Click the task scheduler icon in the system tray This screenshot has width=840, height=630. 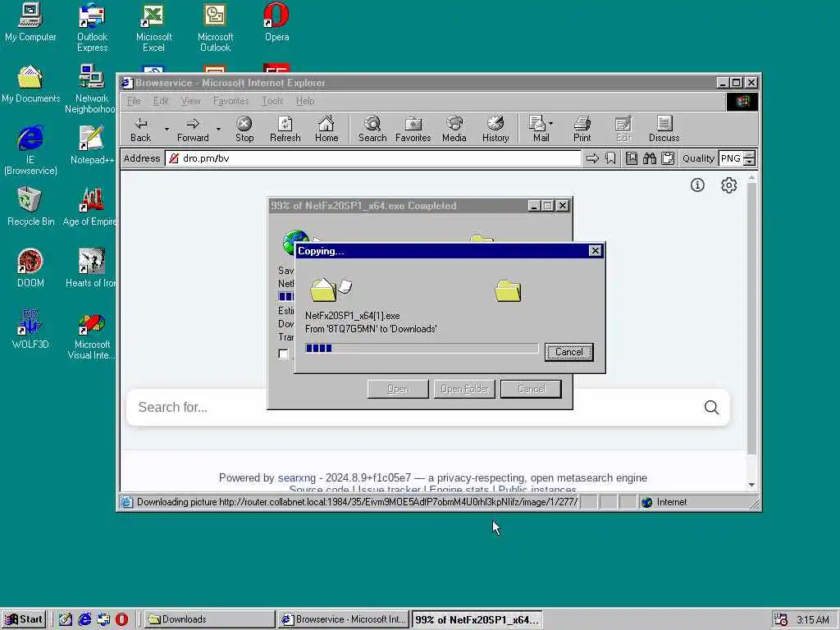(x=781, y=619)
